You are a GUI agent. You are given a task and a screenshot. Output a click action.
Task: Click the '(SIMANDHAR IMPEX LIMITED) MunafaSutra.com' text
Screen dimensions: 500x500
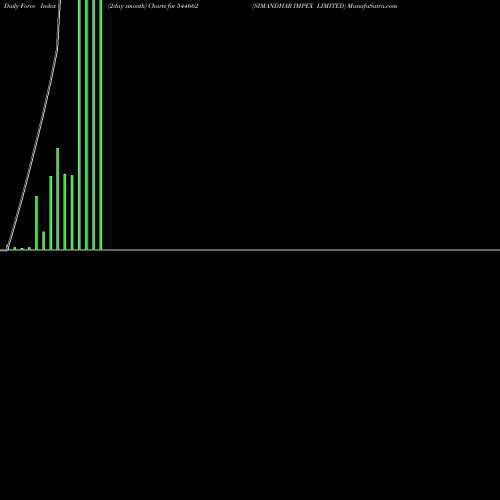324,6
